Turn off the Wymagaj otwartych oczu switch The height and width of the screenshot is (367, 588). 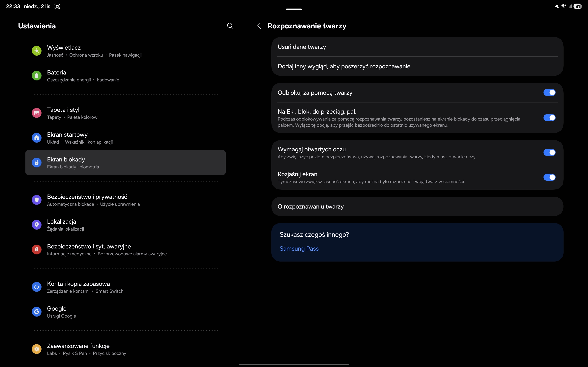coord(549,153)
